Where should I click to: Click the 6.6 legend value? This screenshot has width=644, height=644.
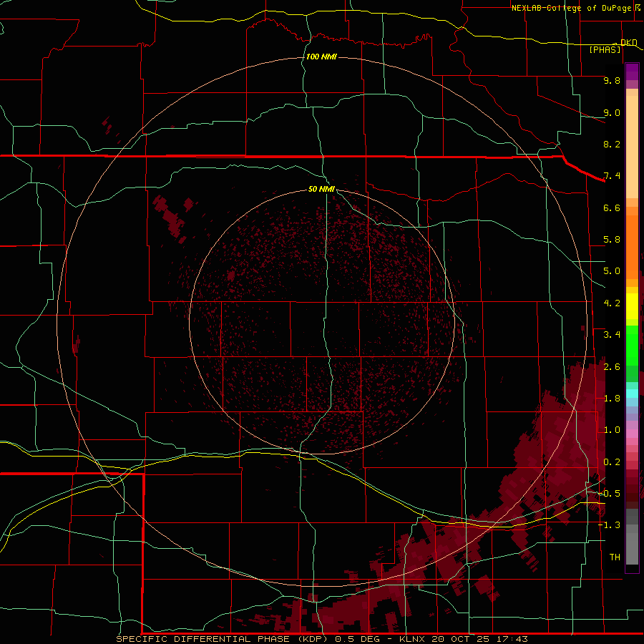tap(612, 208)
